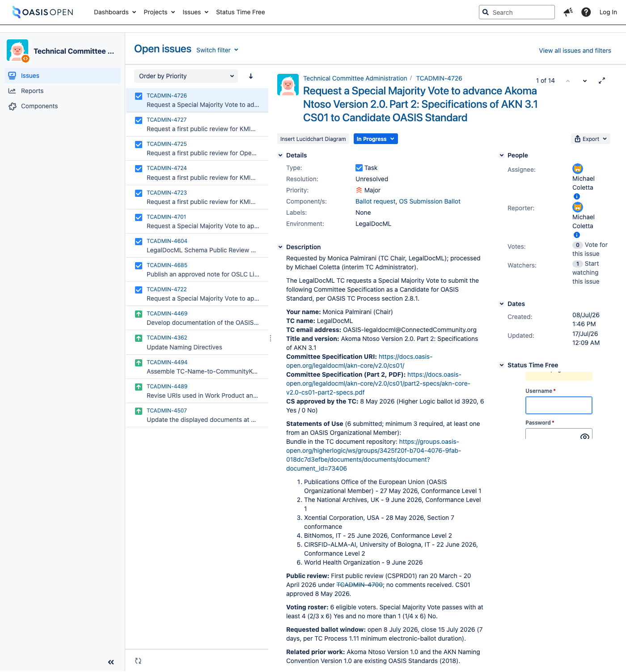
Task: Collapse the People section
Action: click(502, 155)
